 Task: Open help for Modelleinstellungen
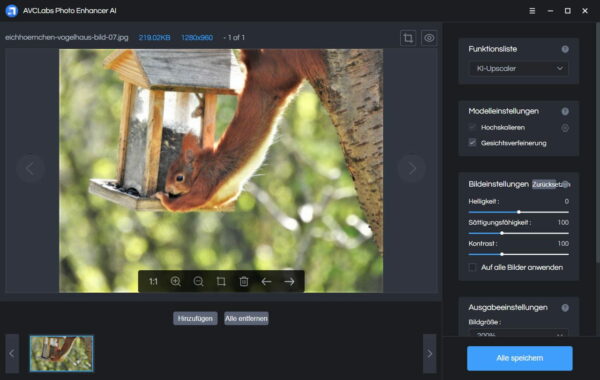(565, 111)
